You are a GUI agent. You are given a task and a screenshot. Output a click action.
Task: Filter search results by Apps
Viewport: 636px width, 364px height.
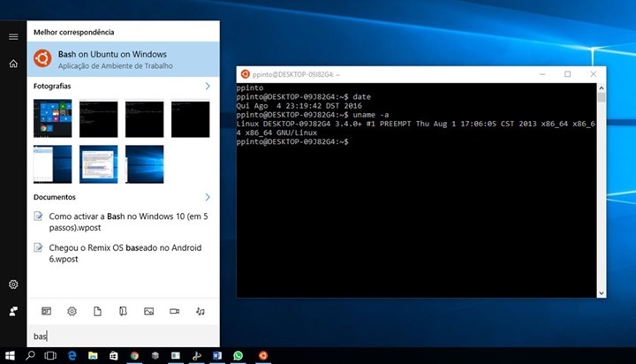pos(46,311)
